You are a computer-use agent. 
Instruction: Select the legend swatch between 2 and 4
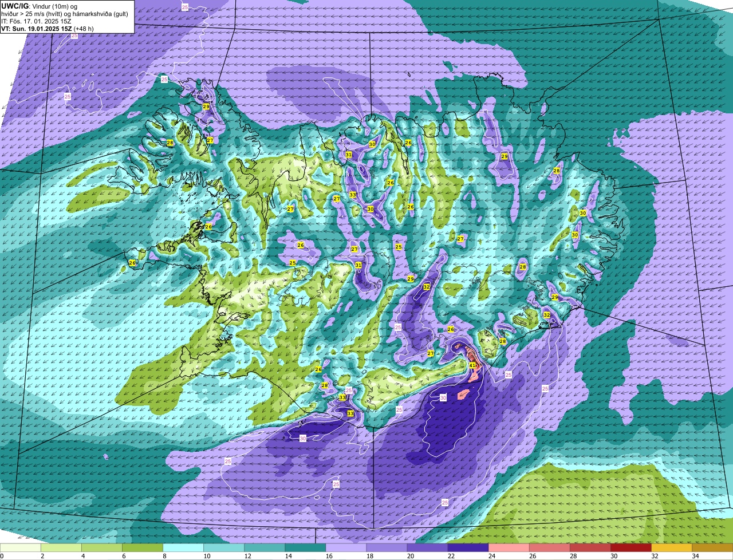[61, 548]
